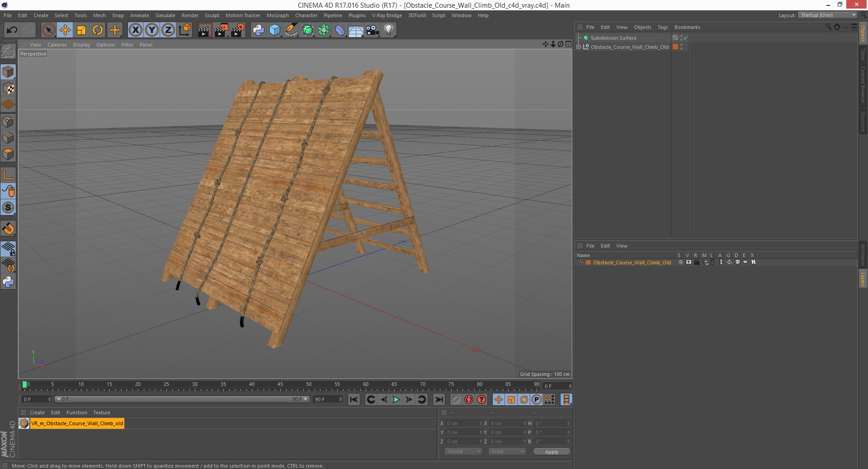
Task: Toggle X axis lock
Action: (135, 30)
